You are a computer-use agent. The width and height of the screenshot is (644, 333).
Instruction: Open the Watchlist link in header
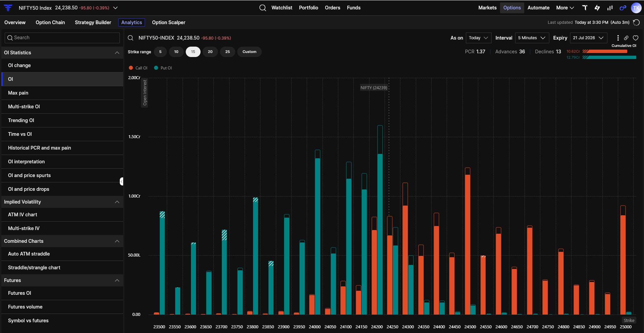282,8
